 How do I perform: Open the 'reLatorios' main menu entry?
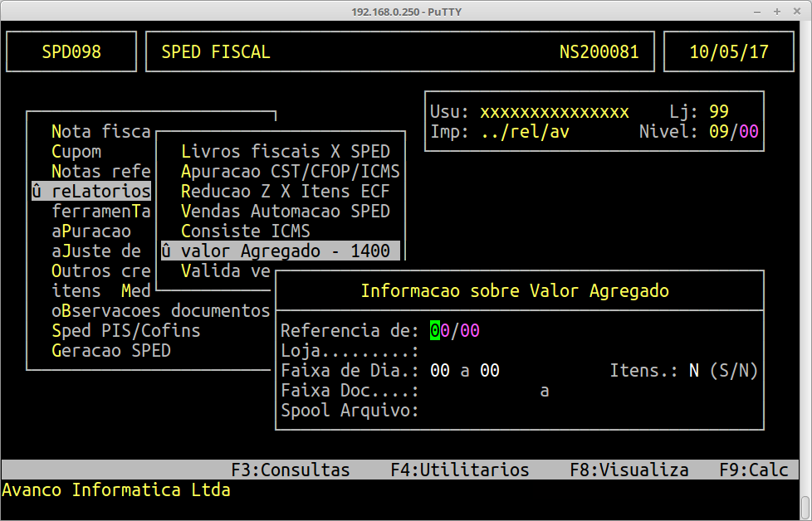tap(91, 192)
